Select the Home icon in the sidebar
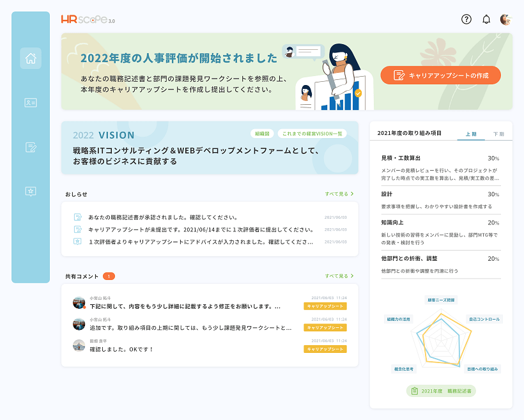524x420 pixels. pyautogui.click(x=31, y=59)
